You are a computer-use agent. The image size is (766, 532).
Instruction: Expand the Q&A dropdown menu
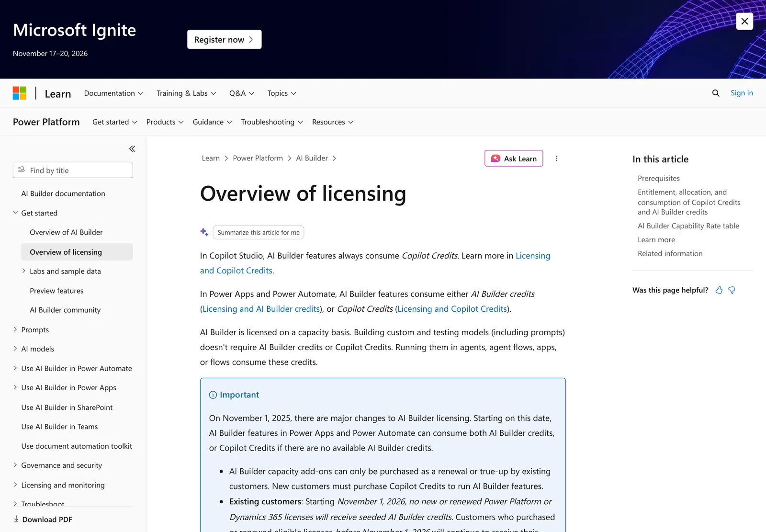(x=242, y=93)
